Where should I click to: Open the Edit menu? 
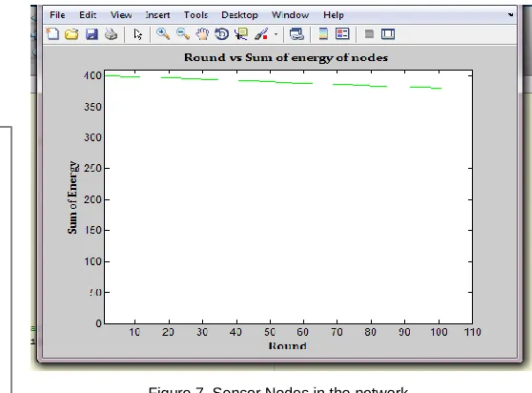(x=88, y=15)
